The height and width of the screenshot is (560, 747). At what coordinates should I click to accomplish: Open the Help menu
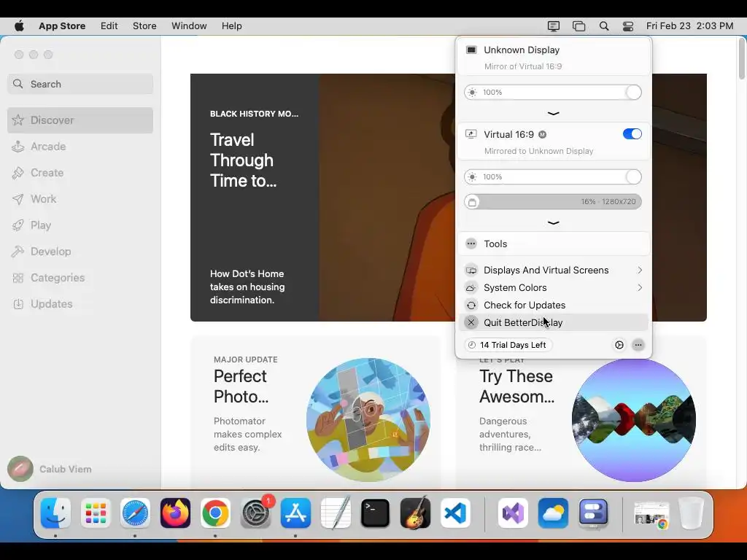click(x=231, y=26)
